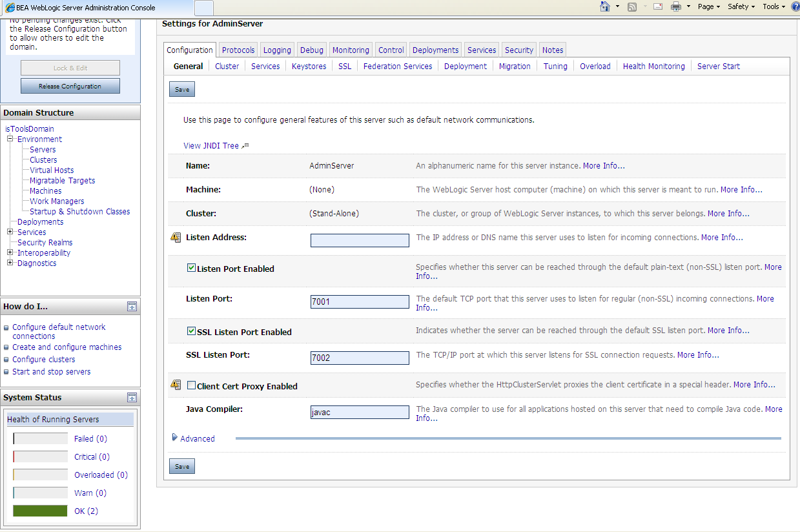800x532 pixels.
Task: Click the Listen Address input field
Action: coord(360,240)
